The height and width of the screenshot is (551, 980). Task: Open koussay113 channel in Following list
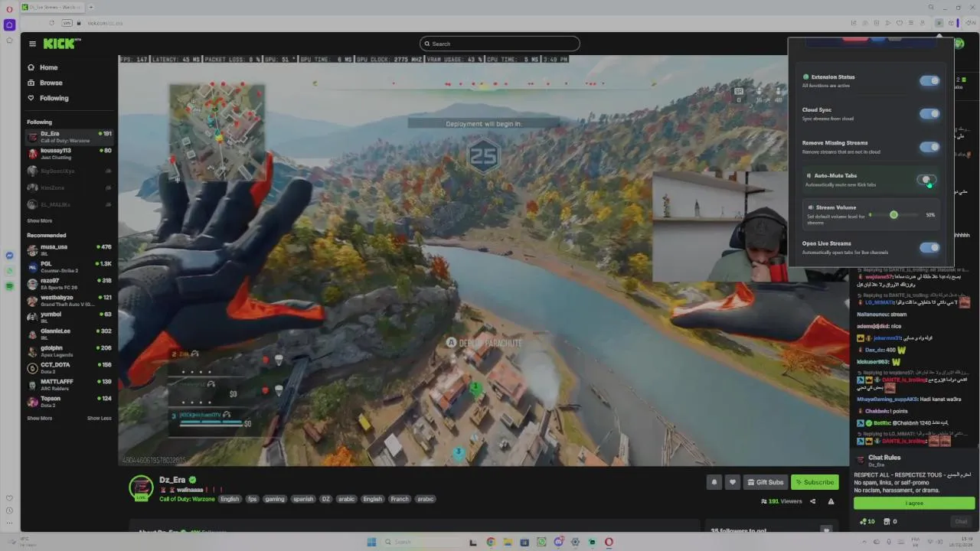(70, 154)
